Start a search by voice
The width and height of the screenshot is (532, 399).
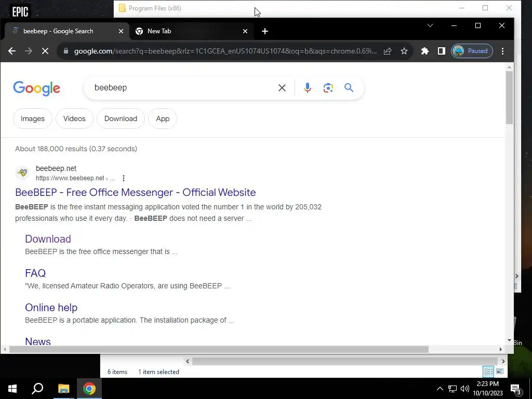tap(308, 88)
